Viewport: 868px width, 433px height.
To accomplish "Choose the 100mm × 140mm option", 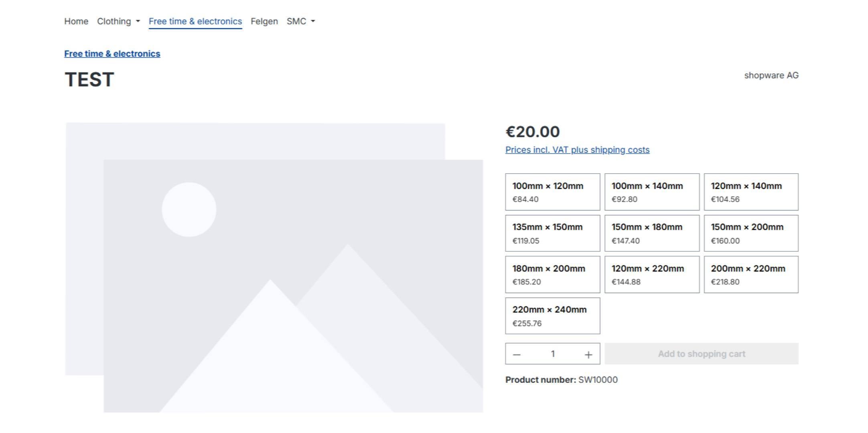I will click(652, 192).
